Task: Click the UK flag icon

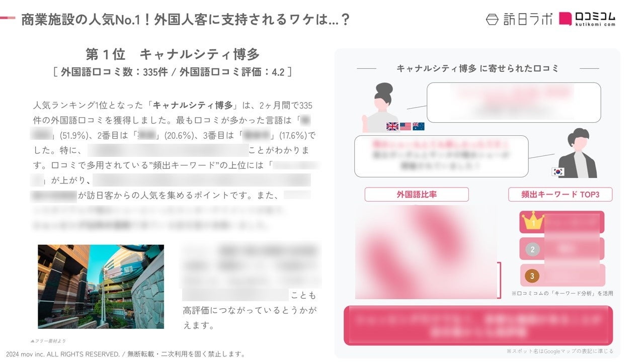Action: click(x=392, y=127)
